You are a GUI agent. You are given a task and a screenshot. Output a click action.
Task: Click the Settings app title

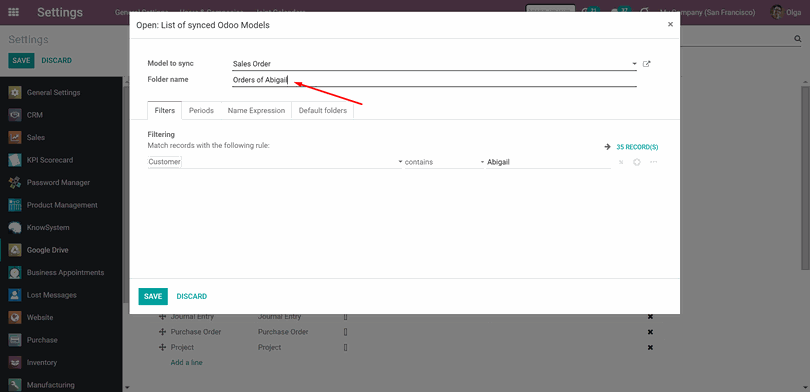(x=60, y=12)
